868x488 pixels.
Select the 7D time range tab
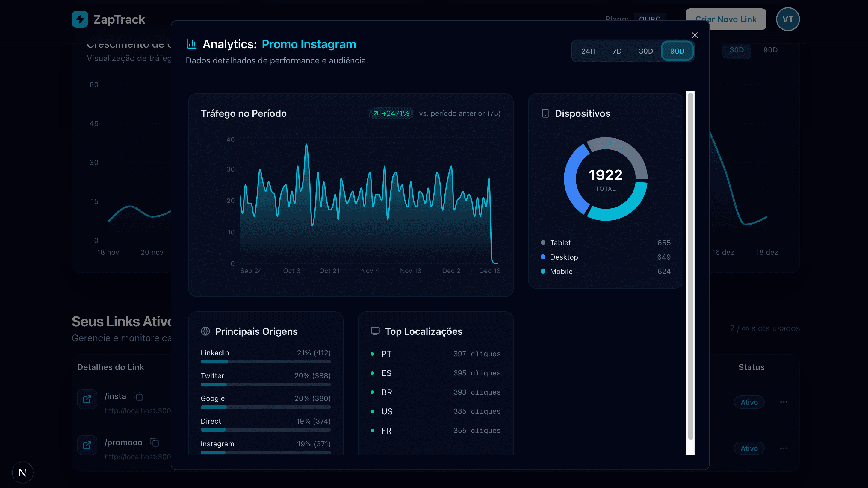pyautogui.click(x=617, y=51)
